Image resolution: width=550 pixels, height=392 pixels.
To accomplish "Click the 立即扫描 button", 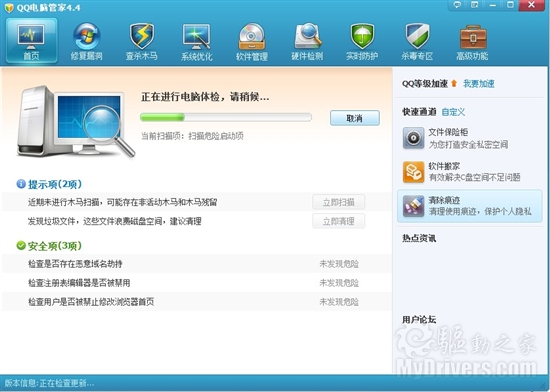I will (338, 202).
